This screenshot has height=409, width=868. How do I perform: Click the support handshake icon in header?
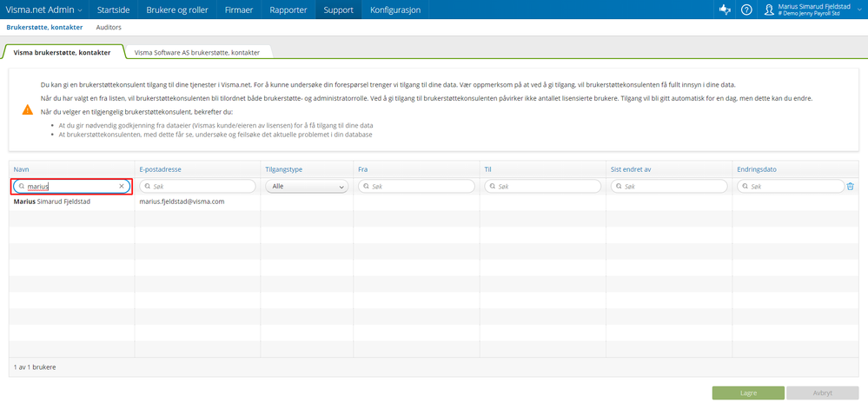[724, 10]
